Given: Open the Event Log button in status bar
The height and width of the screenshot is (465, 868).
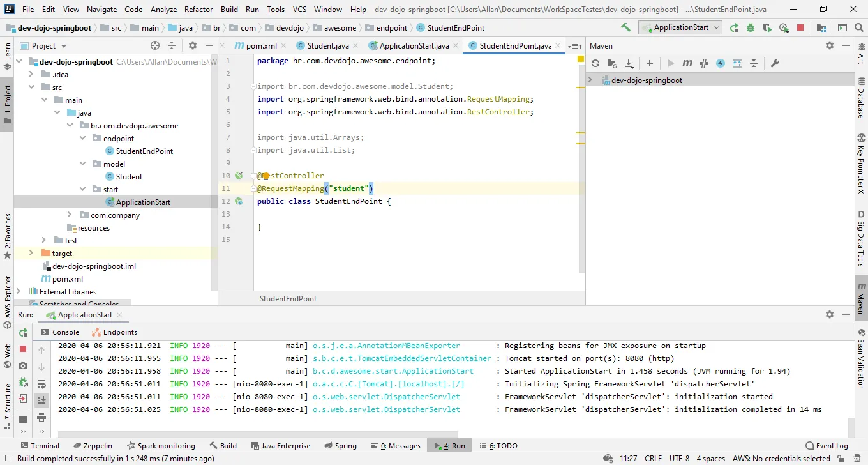Looking at the screenshot, I should [827, 446].
